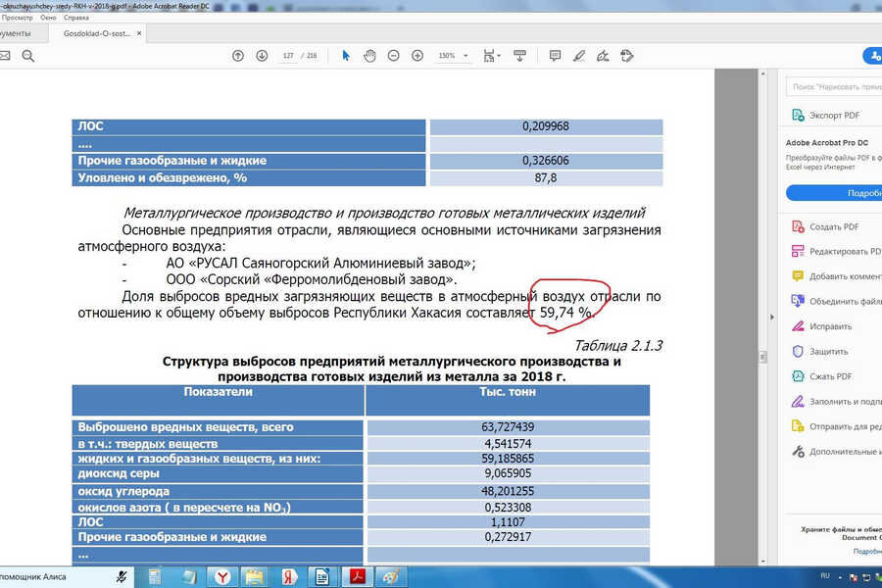Open Редактировать PDF tool
This screenshot has height=588, width=882.
click(x=837, y=252)
